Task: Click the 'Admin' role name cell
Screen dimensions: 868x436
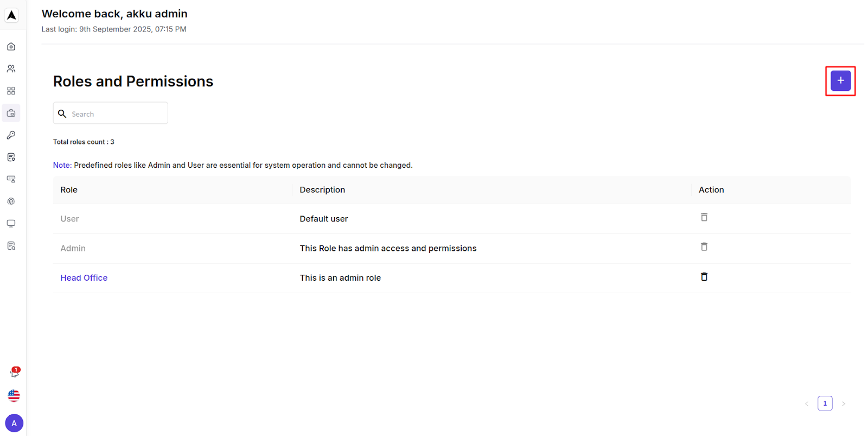Action: [x=73, y=248]
